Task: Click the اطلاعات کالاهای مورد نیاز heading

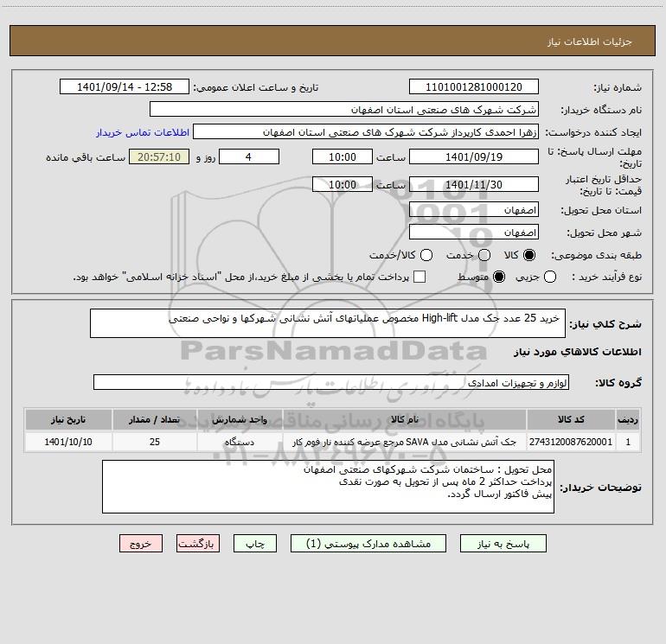Action: coord(578,352)
